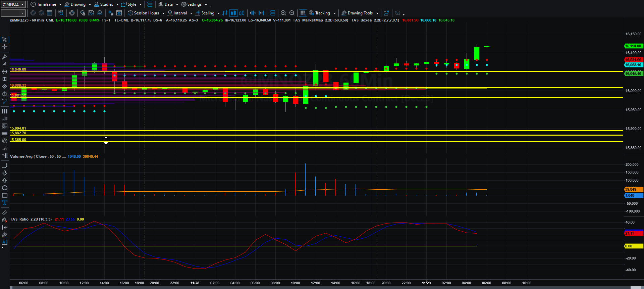The height and width of the screenshot is (289, 644).
Task: Choose the ellipse drawing tool
Action: [x=5, y=188]
